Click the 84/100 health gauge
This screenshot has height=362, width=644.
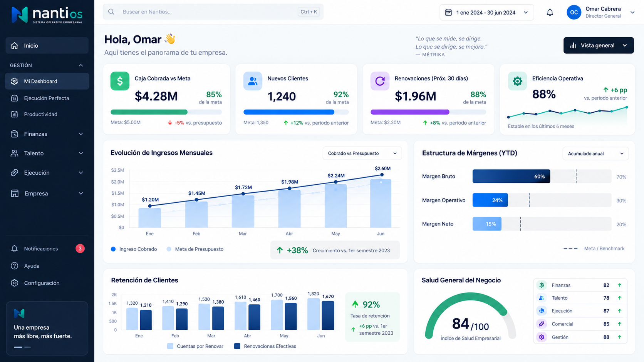[471, 317]
